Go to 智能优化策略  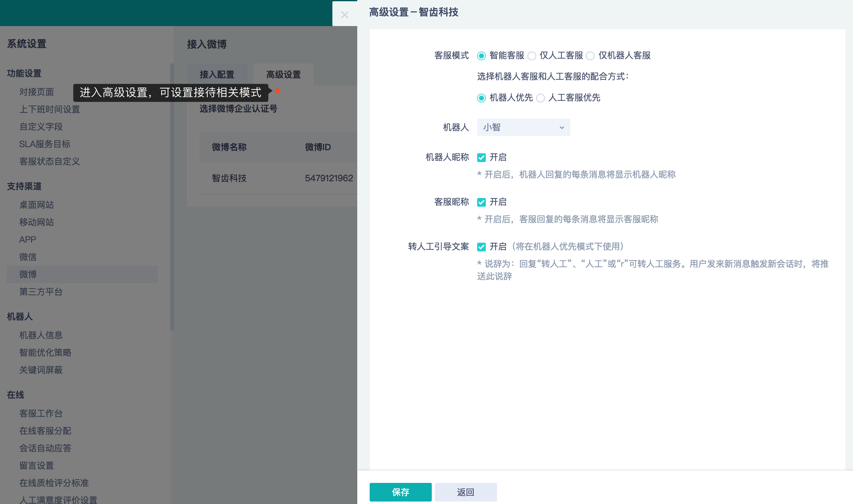(x=45, y=353)
